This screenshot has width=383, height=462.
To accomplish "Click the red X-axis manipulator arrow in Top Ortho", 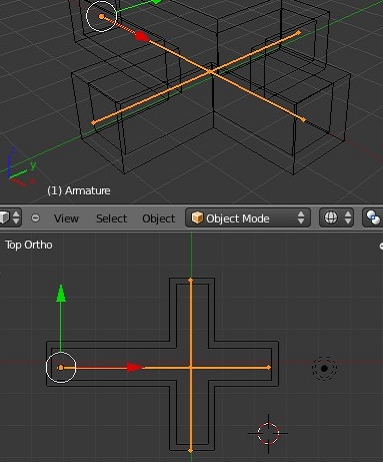I will (135, 367).
